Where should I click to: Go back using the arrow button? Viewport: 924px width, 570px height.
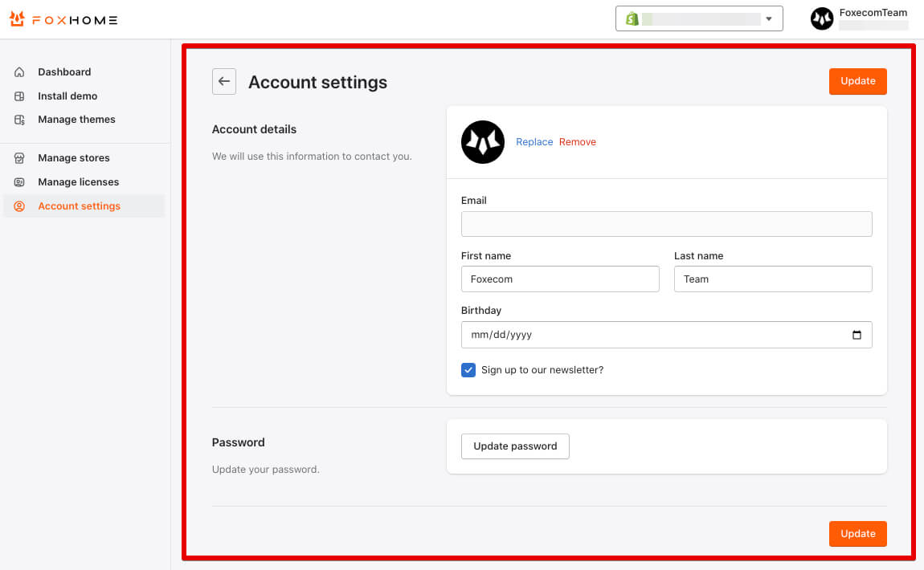[x=224, y=81]
